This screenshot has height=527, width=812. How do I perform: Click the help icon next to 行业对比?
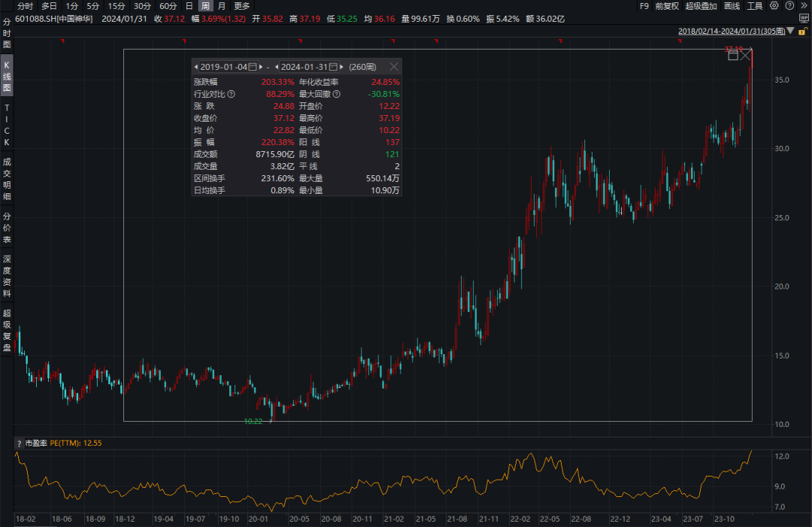click(x=231, y=94)
